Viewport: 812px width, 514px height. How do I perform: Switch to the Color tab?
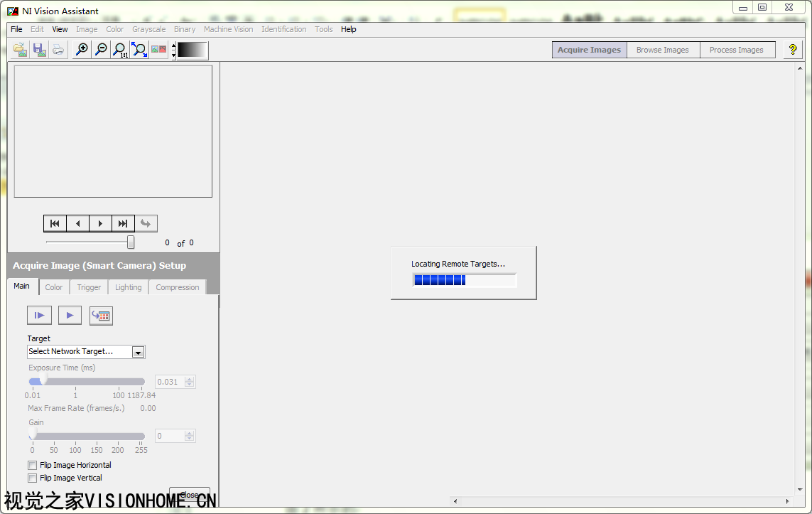point(54,287)
